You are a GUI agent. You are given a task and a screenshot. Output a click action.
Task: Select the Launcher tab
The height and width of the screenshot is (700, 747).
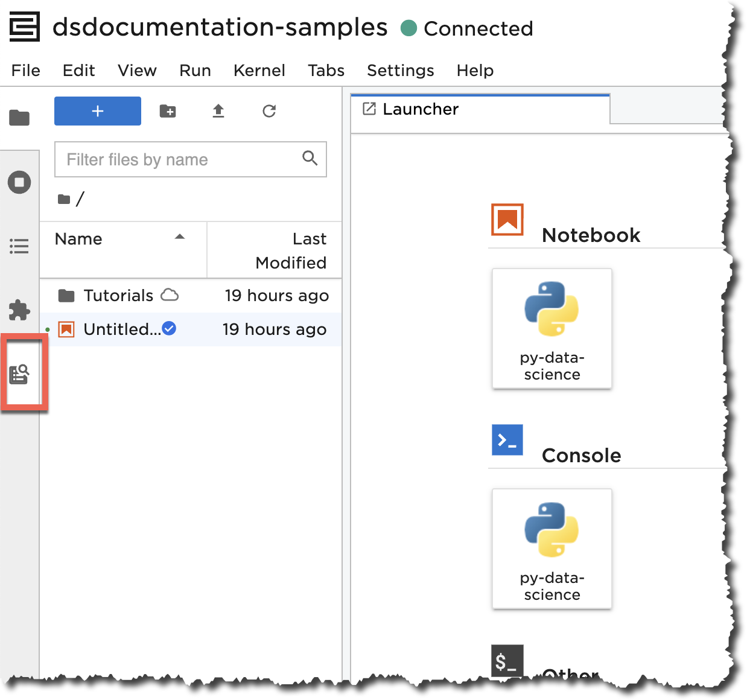point(421,109)
